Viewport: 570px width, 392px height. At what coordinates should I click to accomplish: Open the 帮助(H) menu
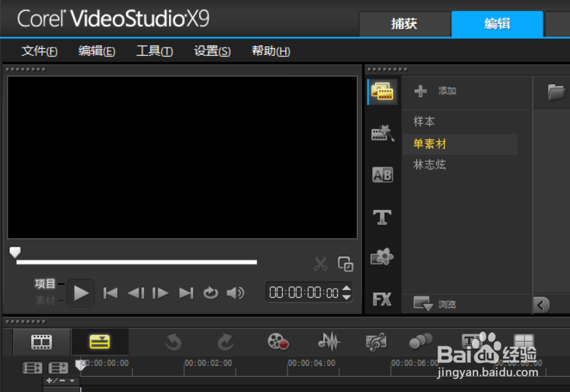(271, 51)
